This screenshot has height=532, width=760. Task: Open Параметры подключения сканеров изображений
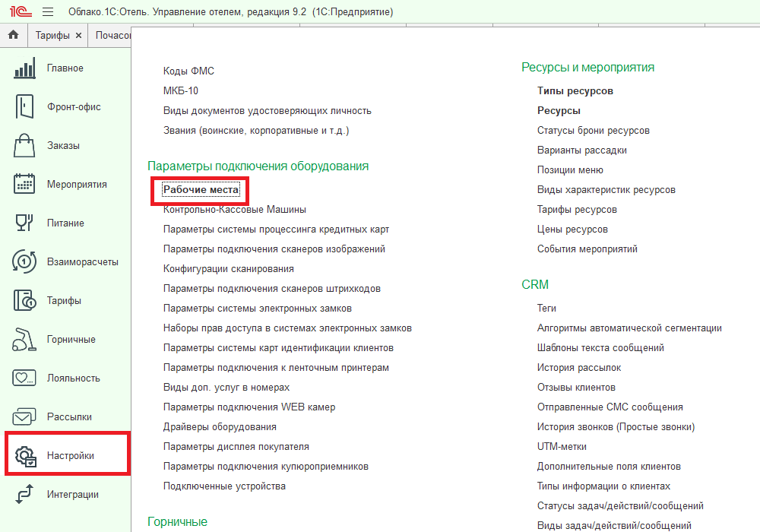[x=274, y=249]
